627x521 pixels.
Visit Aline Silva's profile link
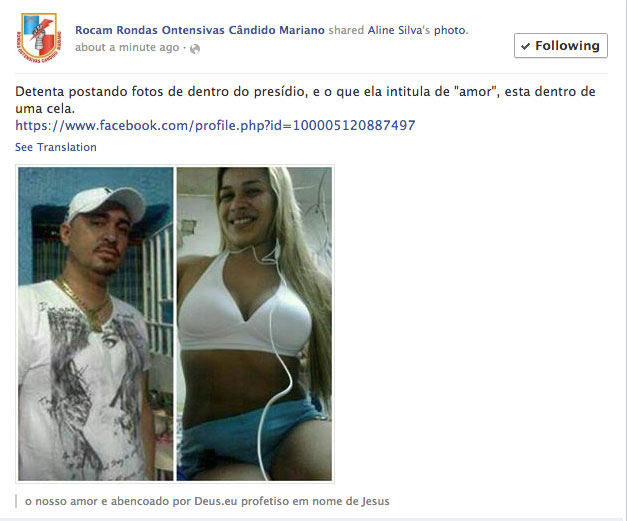[399, 30]
